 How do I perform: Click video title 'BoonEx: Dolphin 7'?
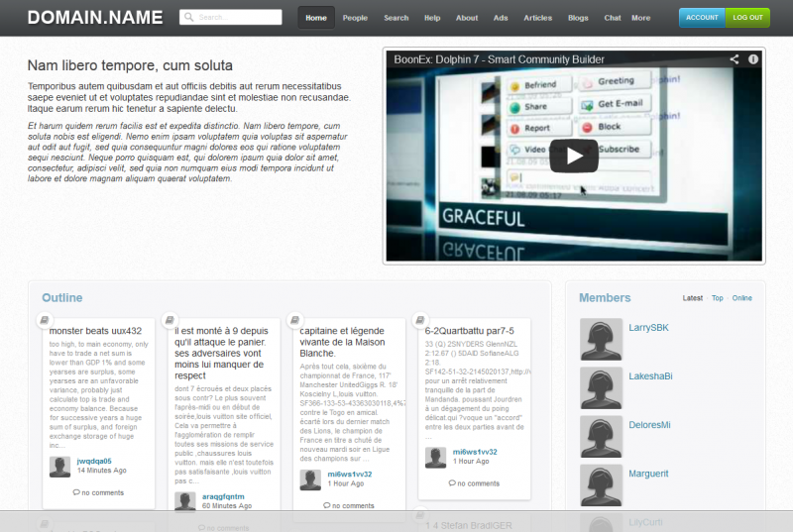[x=499, y=59]
